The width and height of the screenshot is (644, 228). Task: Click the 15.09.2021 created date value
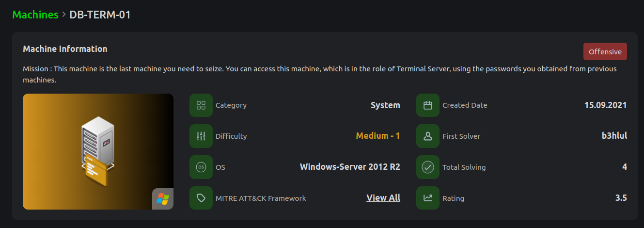coord(605,105)
